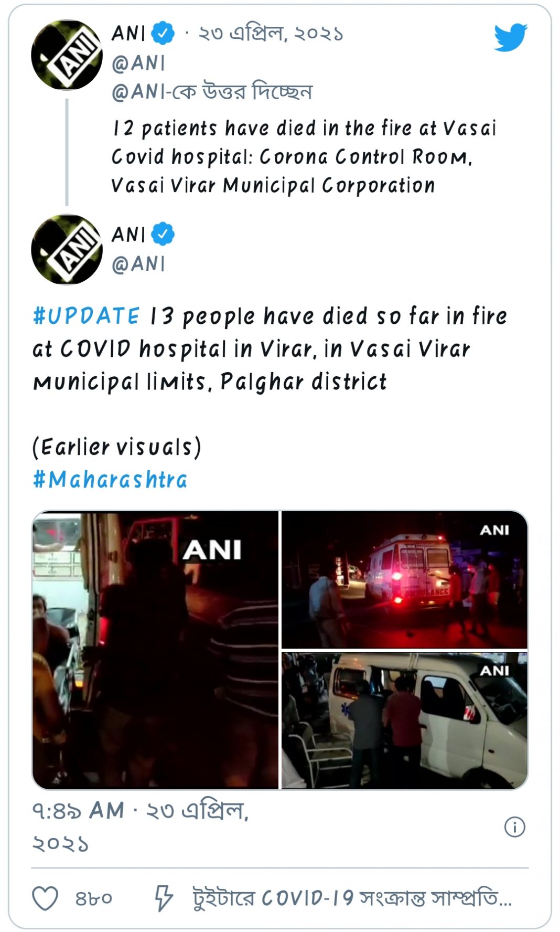Open the #Maharashtra hashtag
The width and height of the screenshot is (560, 932).
point(110,480)
